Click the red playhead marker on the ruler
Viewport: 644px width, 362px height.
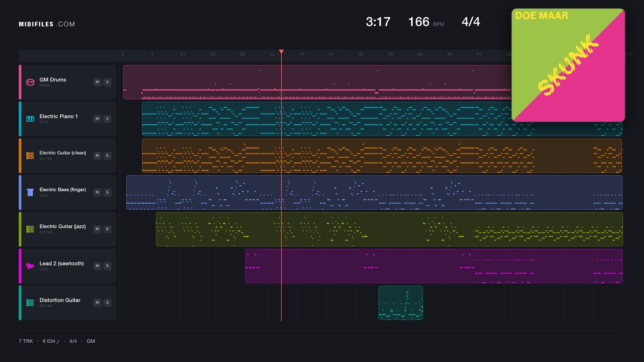281,52
